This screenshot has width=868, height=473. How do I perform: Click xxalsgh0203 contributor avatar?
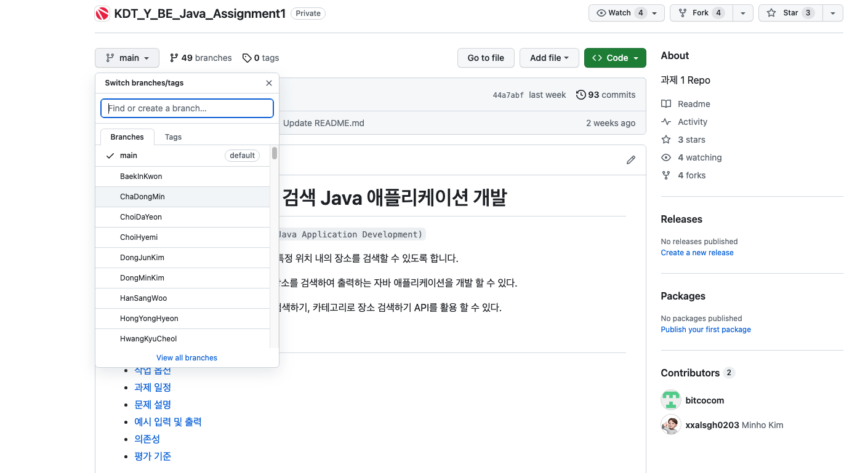671,425
